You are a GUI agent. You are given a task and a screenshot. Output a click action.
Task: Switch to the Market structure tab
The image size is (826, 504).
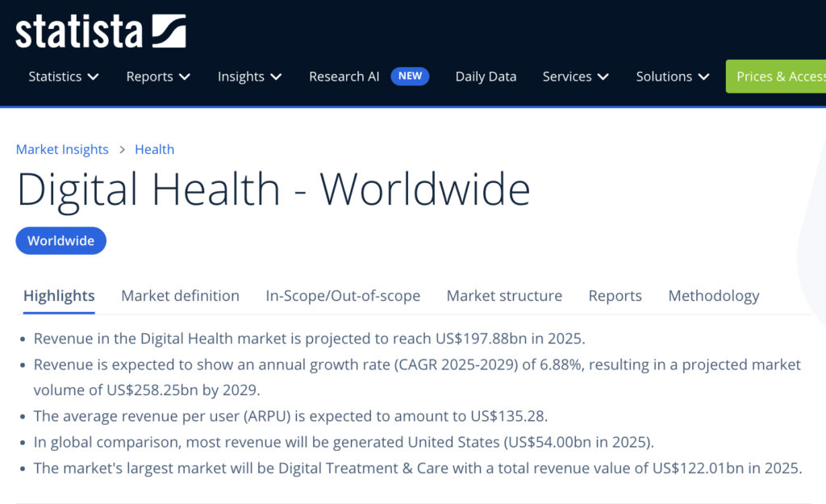click(x=504, y=296)
